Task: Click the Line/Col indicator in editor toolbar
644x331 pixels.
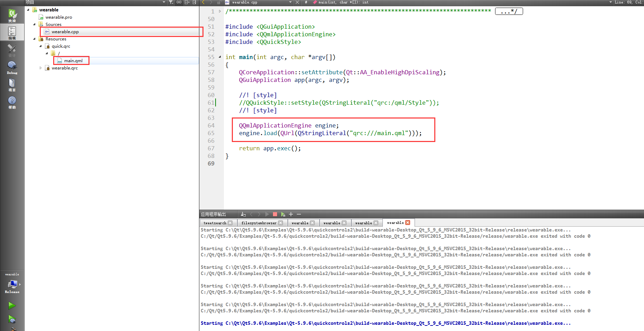Action: (628, 2)
